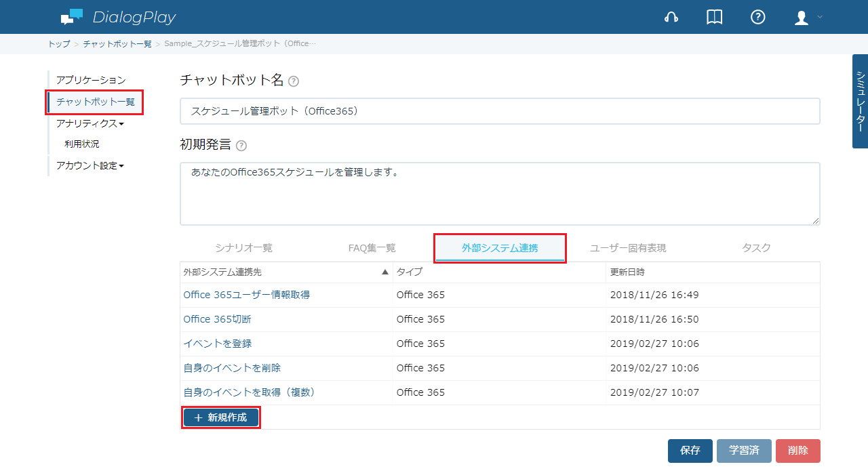This screenshot has height=473, width=868.
Task: Open 自身のイベントを削除 link
Action: point(232,368)
